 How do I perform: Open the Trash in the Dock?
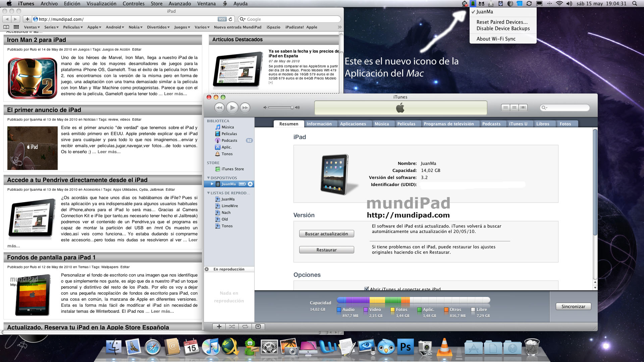click(532, 347)
